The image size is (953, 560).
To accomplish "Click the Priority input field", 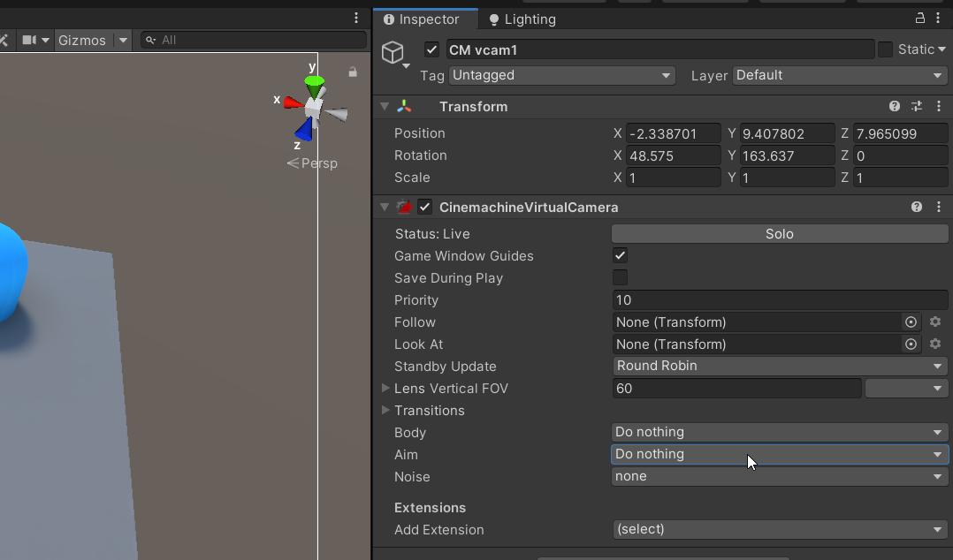I will click(780, 300).
